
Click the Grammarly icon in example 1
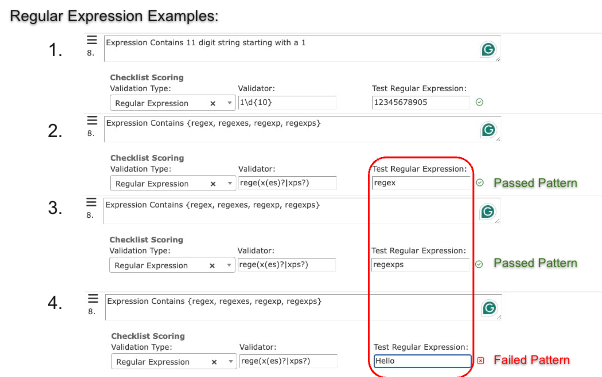pos(488,49)
